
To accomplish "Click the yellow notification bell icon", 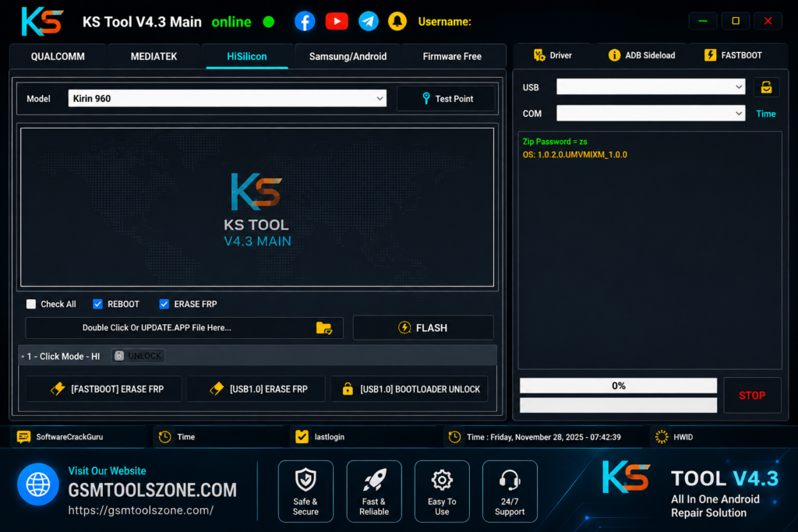I will (397, 21).
